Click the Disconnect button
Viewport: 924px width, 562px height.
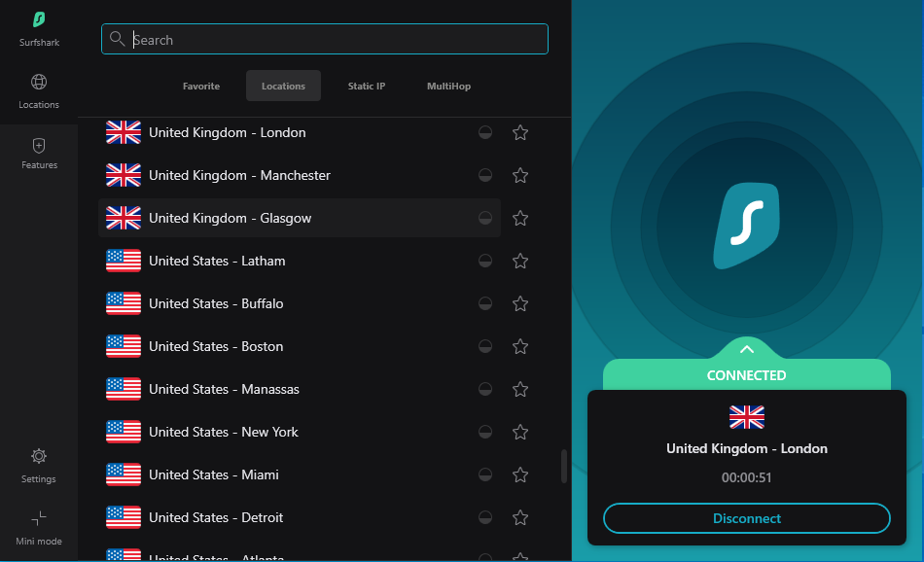(x=747, y=518)
